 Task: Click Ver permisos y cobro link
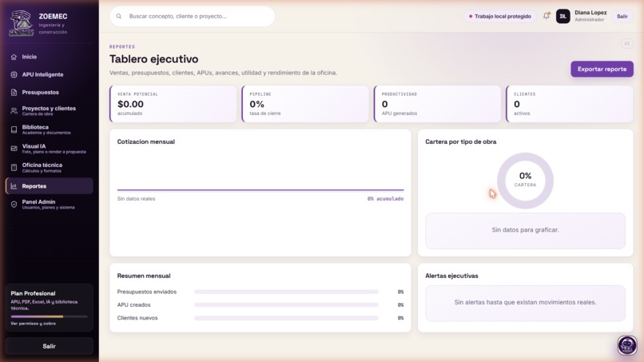[34, 324]
